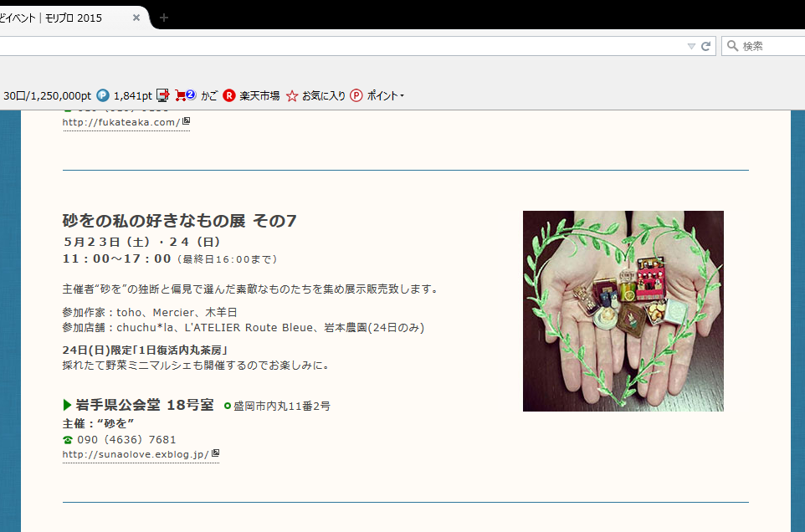Click the login screen icon beside 1,841pt
This screenshot has width=805, height=532.
click(162, 95)
